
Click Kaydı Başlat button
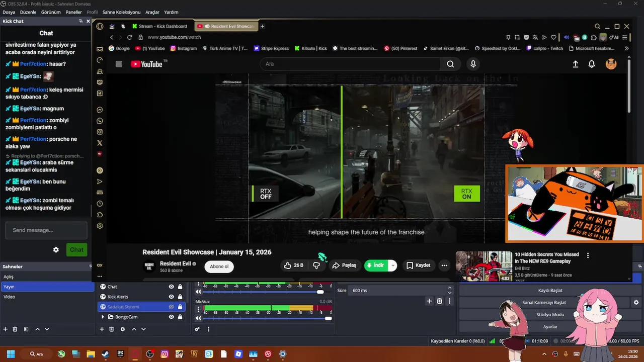pos(550,291)
